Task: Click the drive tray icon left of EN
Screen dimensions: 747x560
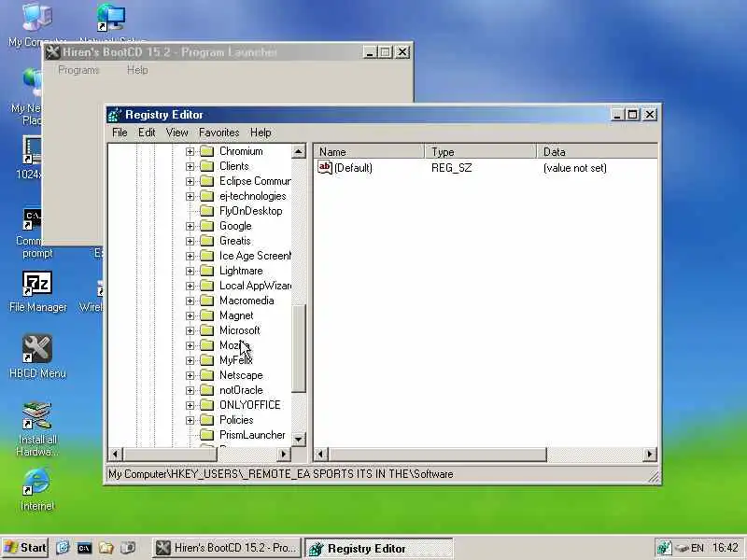Action: click(683, 549)
